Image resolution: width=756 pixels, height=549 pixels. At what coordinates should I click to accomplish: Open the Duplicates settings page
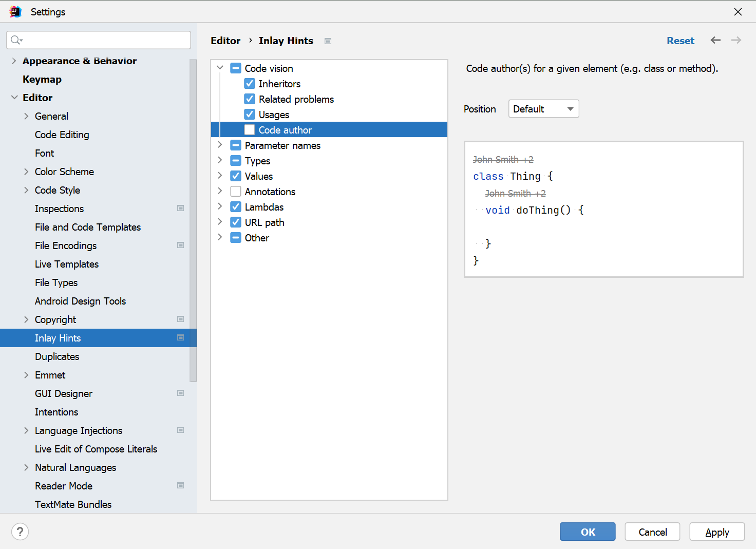click(57, 356)
